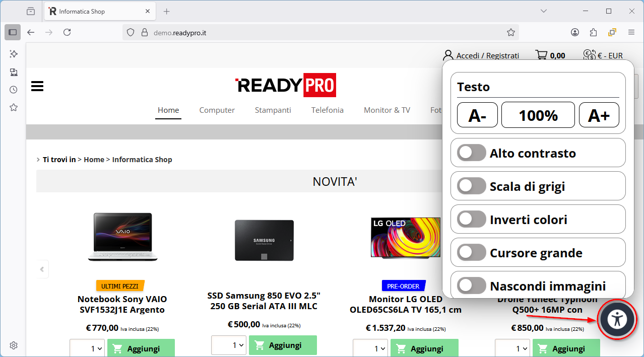Open Monitor LG OLED OLED65CS6LA product title
This screenshot has height=357, width=644.
click(406, 305)
